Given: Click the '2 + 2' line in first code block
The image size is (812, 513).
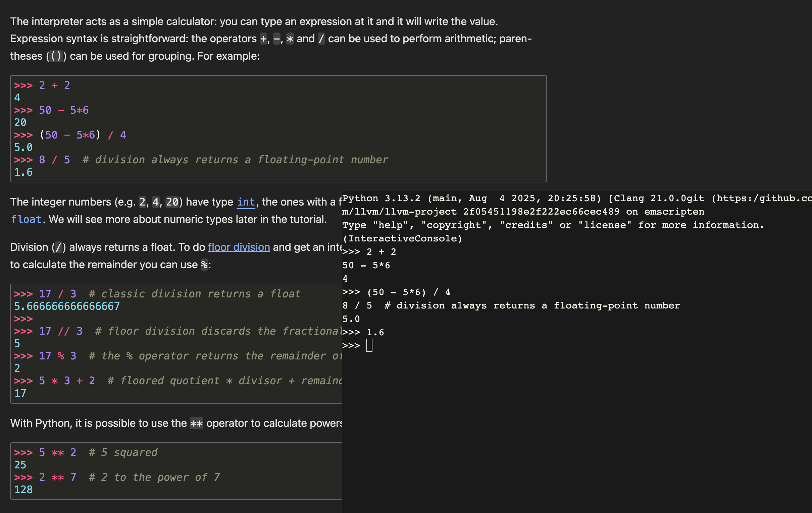Looking at the screenshot, I should pyautogui.click(x=54, y=85).
